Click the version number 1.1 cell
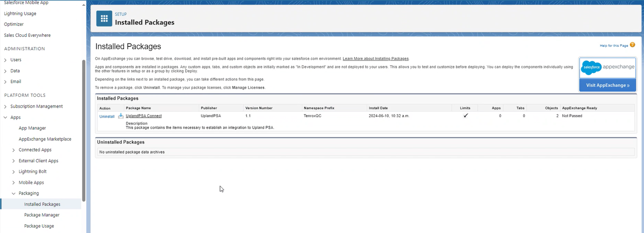The image size is (644, 233). [x=248, y=116]
